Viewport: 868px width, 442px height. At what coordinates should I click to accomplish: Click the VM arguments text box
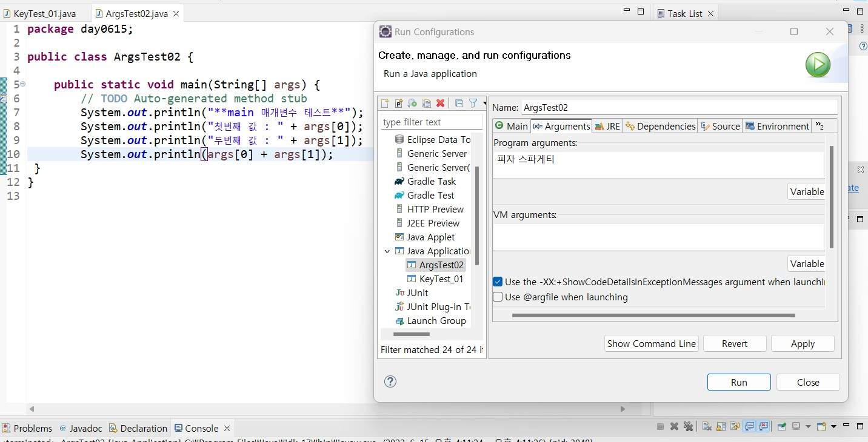658,237
